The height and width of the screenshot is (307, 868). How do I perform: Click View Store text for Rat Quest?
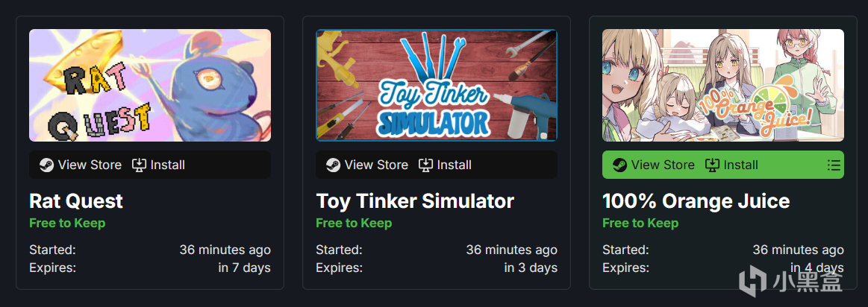[90, 165]
